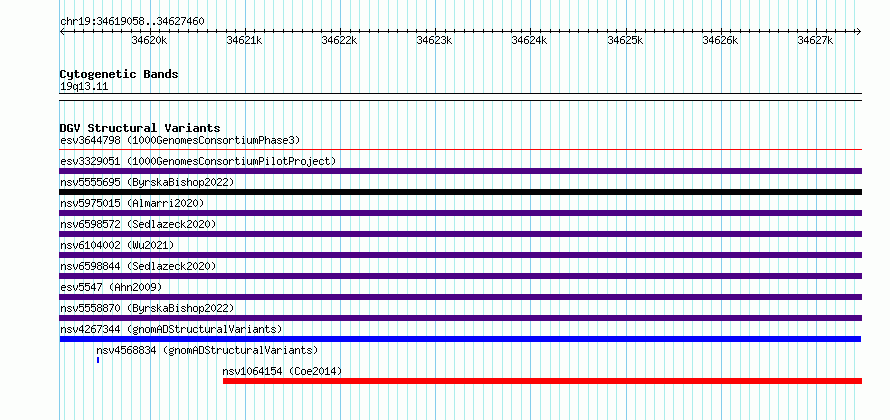Click the 34624k ruler tick label
This screenshot has width=890, height=420.
point(530,40)
